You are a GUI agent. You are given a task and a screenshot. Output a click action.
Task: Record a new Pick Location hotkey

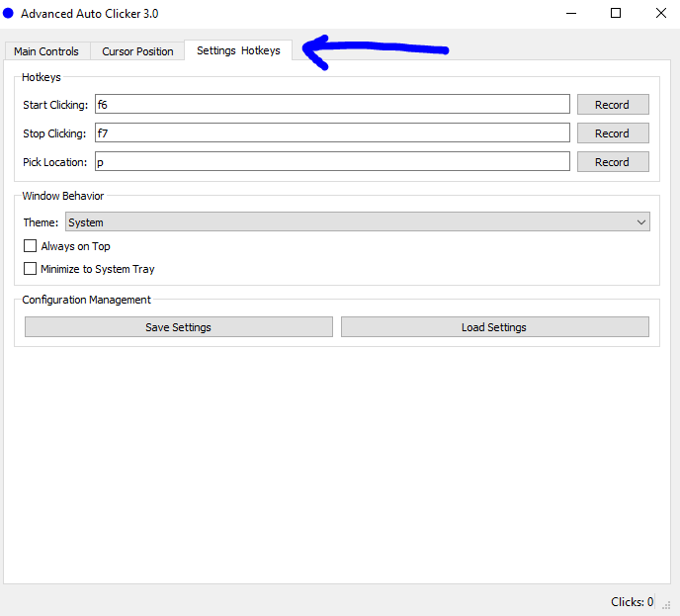[613, 162]
